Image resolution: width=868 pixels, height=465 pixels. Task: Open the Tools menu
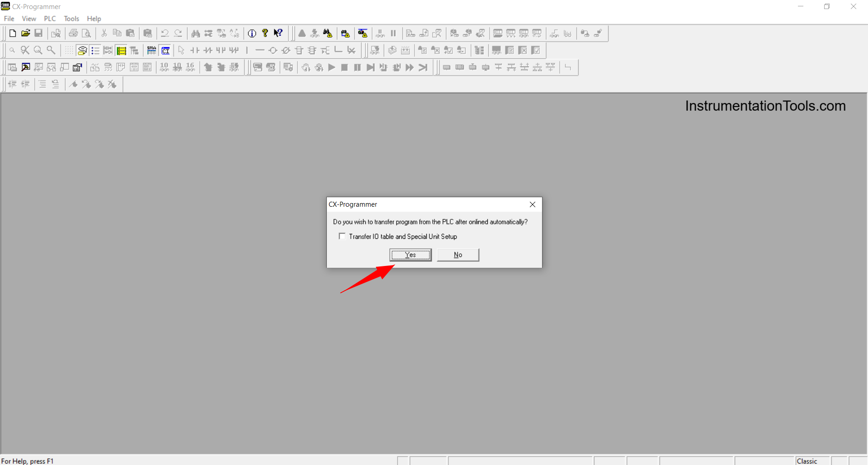(x=71, y=19)
